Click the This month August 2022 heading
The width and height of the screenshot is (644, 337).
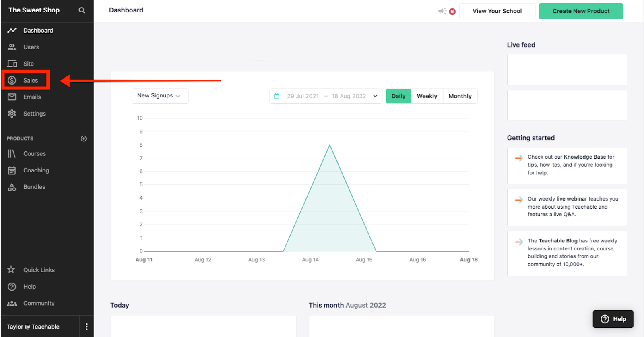click(347, 305)
